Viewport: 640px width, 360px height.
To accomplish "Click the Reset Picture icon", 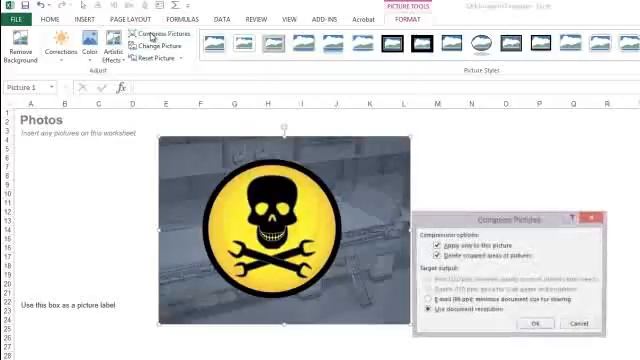I will point(132,58).
